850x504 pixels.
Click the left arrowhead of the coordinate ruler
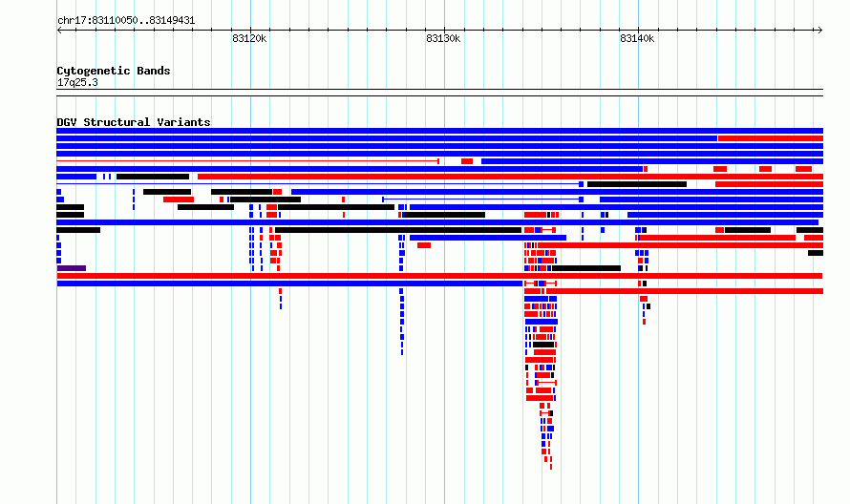click(59, 30)
